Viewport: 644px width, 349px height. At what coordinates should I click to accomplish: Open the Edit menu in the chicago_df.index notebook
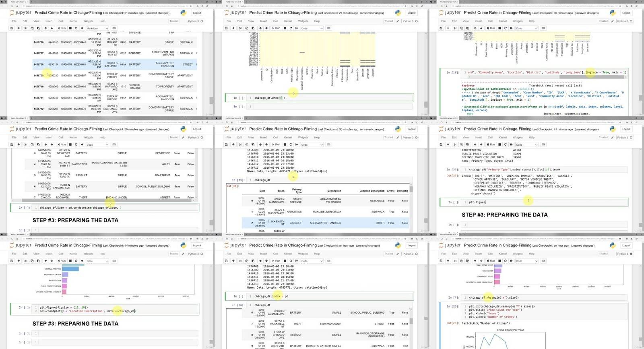pyautogui.click(x=239, y=254)
